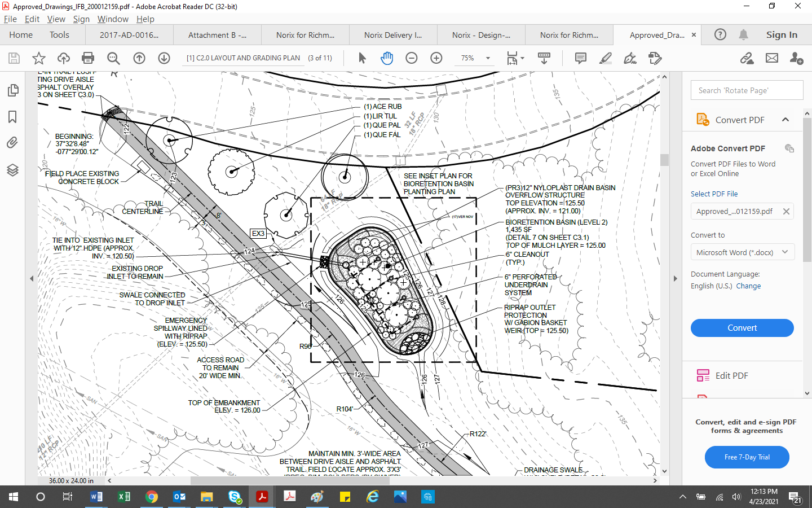Activate the arrow Selection tool
Screen dimensions: 812x508
[362, 58]
